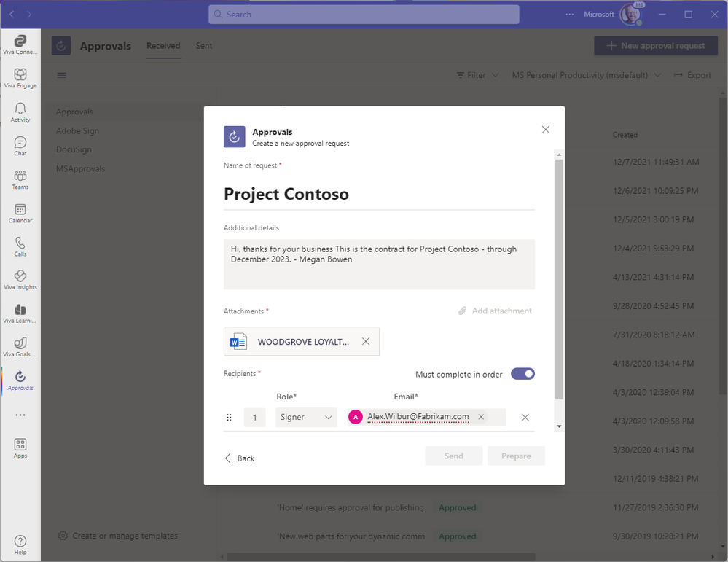The image size is (728, 562).
Task: Click the Approved status in 11/27/2019 row
Action: 458,507
